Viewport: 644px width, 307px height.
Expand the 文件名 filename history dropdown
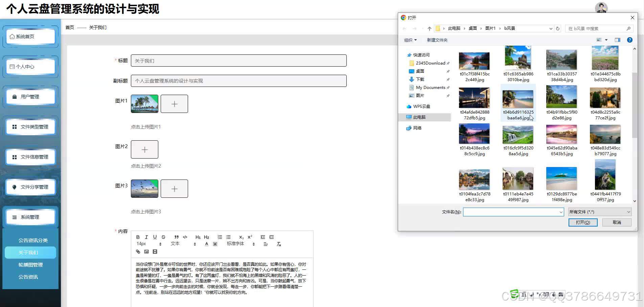point(561,212)
